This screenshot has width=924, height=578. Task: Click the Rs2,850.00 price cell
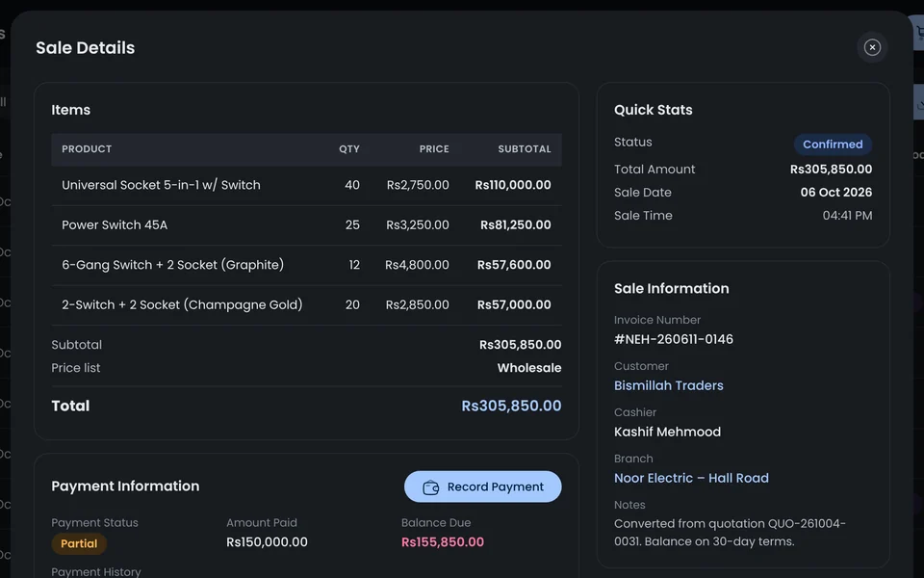[417, 305]
